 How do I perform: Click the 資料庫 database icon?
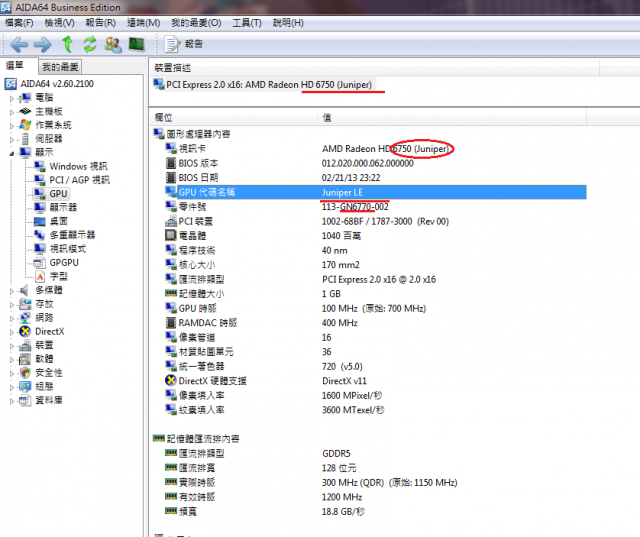(x=25, y=400)
